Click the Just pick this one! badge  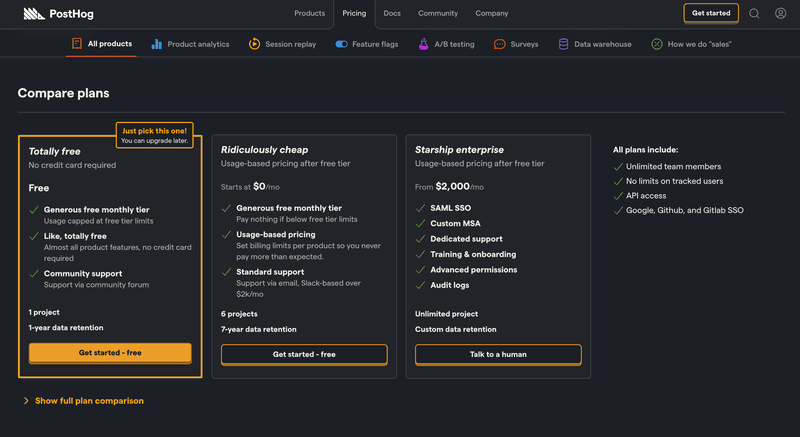tap(155, 135)
